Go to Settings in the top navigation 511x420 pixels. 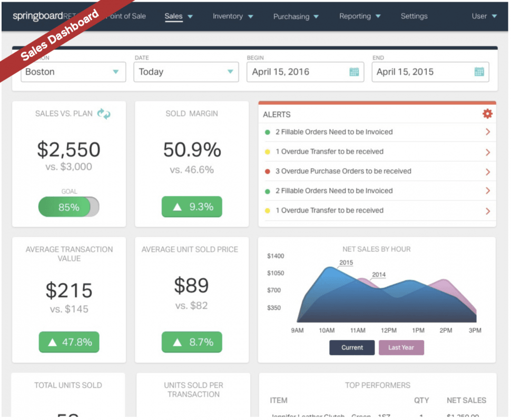pos(414,16)
